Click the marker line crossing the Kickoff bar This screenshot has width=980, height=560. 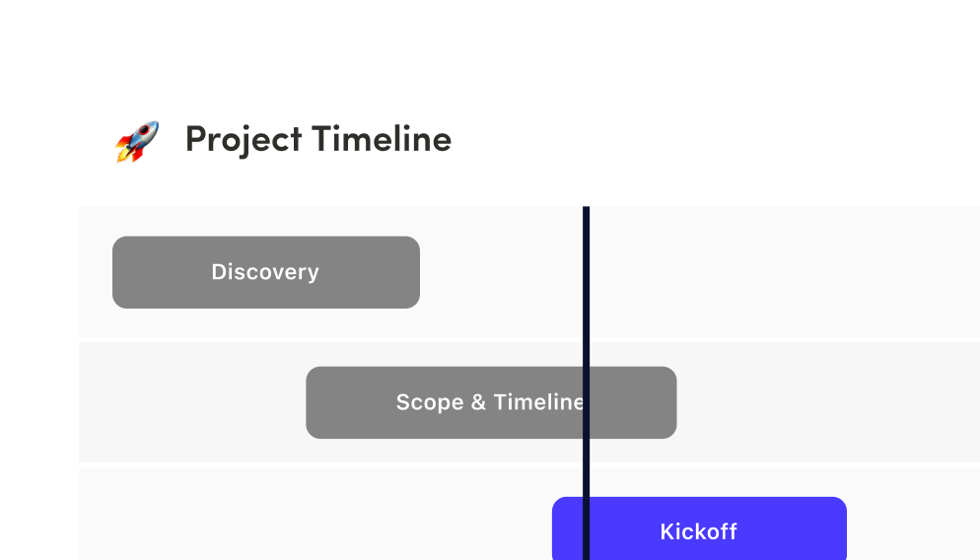(587, 528)
